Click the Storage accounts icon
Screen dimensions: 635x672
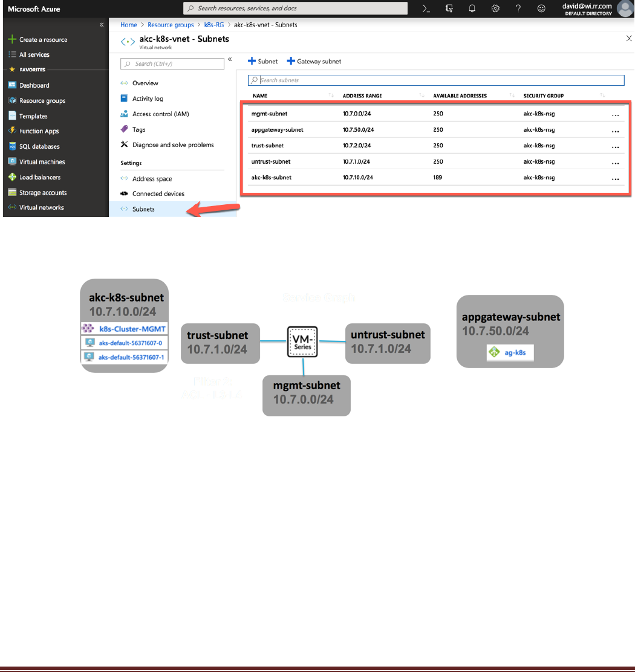coord(12,192)
